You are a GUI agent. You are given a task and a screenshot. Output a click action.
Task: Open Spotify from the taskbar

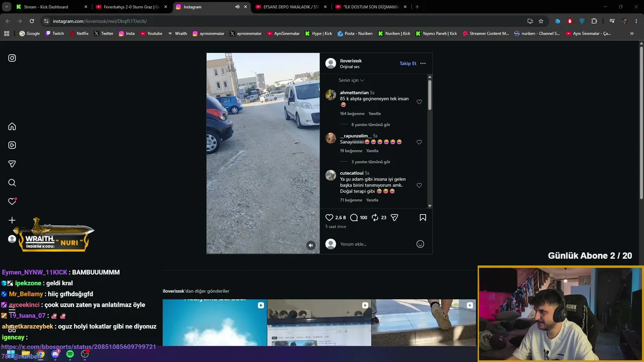click(70, 354)
